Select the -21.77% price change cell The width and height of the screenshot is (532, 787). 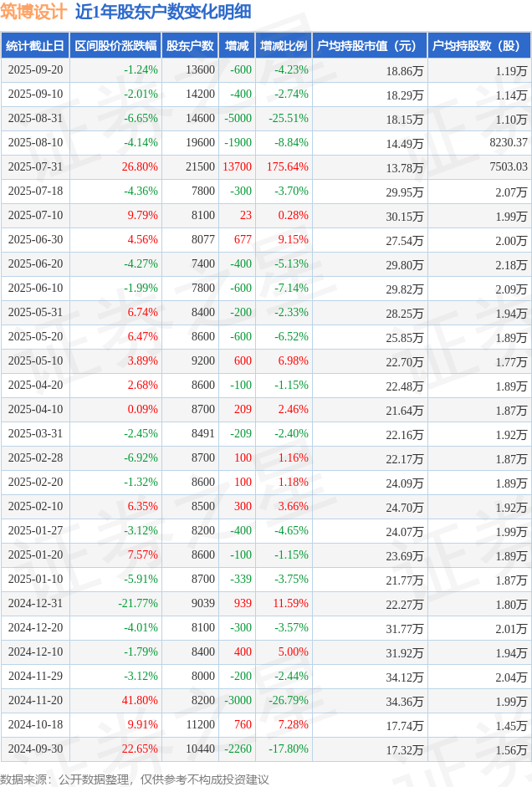point(138,604)
